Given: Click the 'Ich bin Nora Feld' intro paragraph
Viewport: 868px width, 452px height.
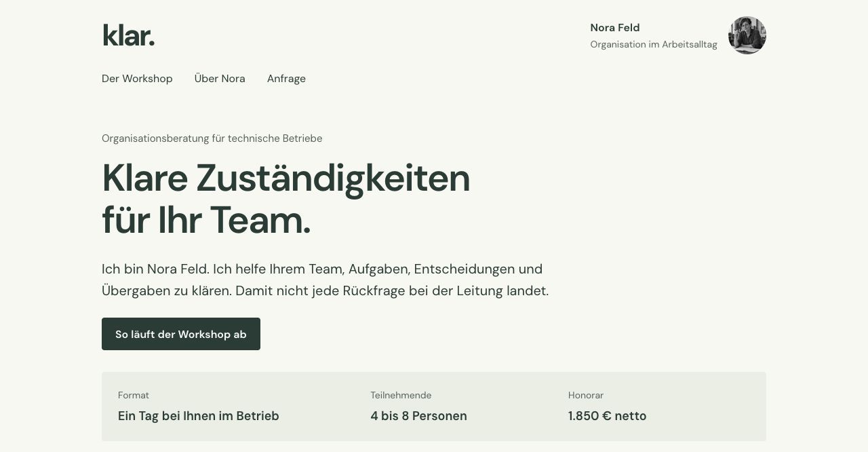Looking at the screenshot, I should point(325,280).
